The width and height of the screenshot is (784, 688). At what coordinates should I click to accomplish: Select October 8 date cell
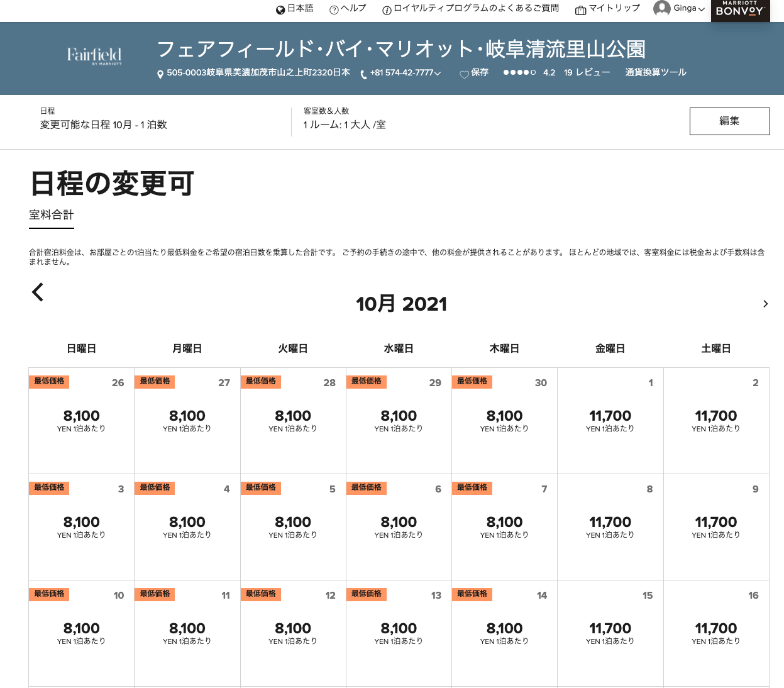[610, 527]
